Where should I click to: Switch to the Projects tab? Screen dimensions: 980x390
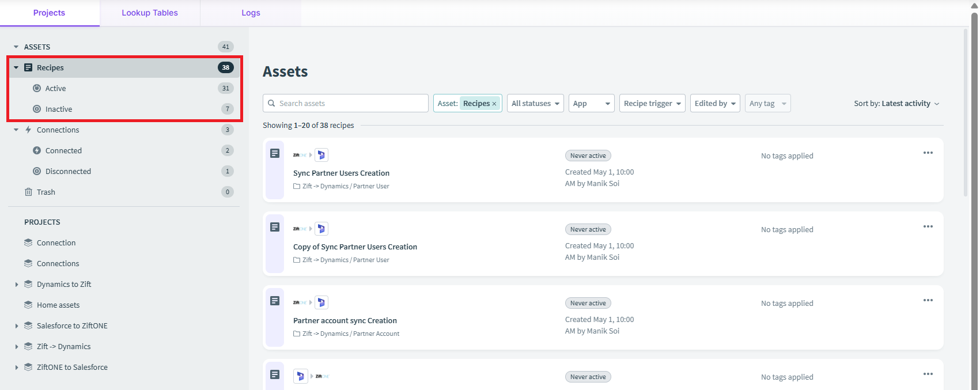50,13
